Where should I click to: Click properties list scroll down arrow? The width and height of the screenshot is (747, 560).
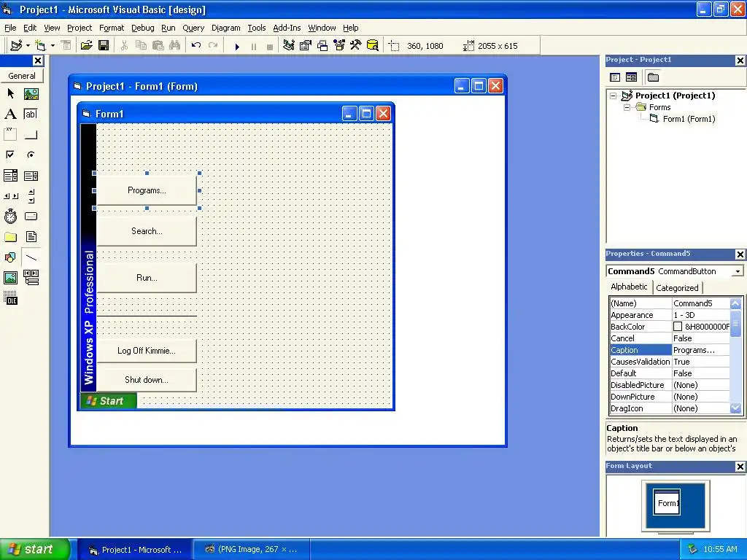(x=735, y=408)
